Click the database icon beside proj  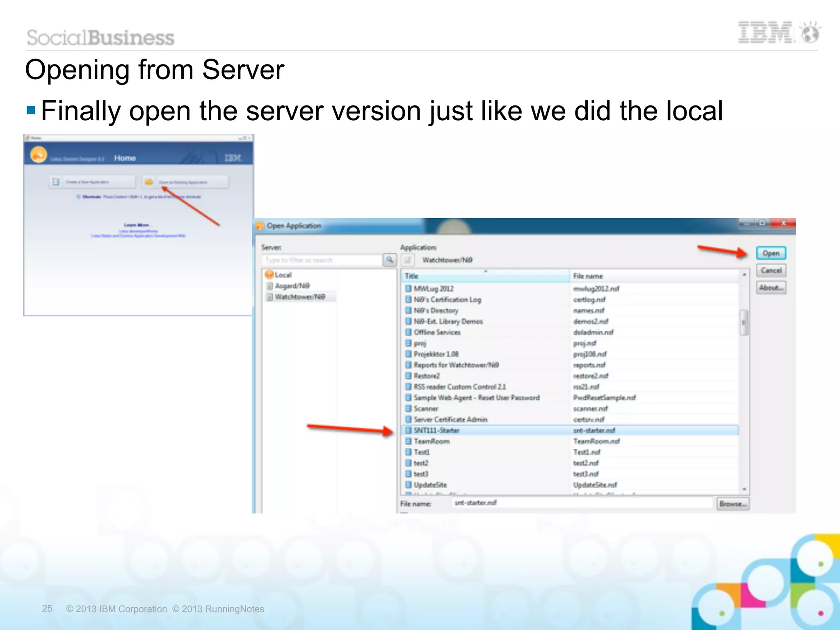click(x=408, y=343)
